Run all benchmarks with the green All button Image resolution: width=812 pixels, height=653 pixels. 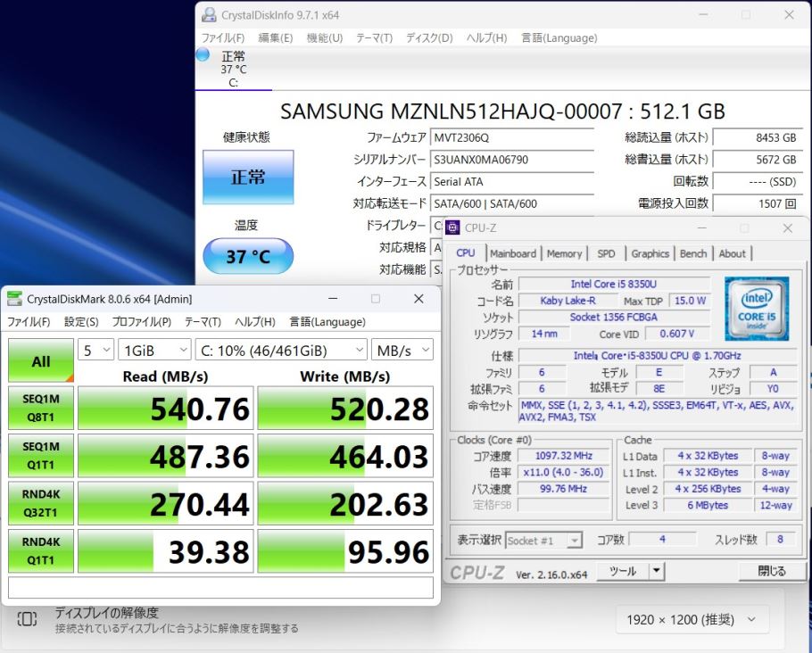pos(41,361)
